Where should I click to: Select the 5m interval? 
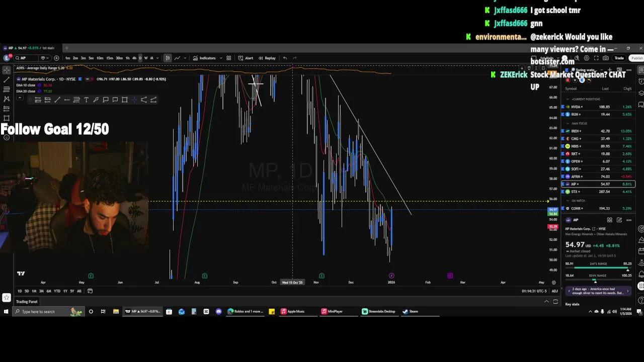coord(91,58)
